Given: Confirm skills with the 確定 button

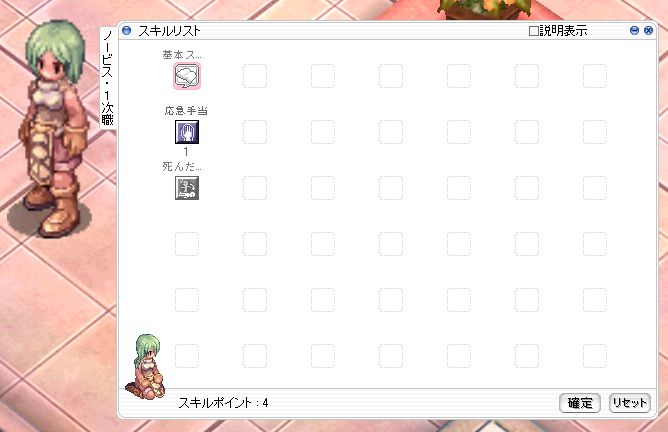Looking at the screenshot, I should tap(580, 403).
